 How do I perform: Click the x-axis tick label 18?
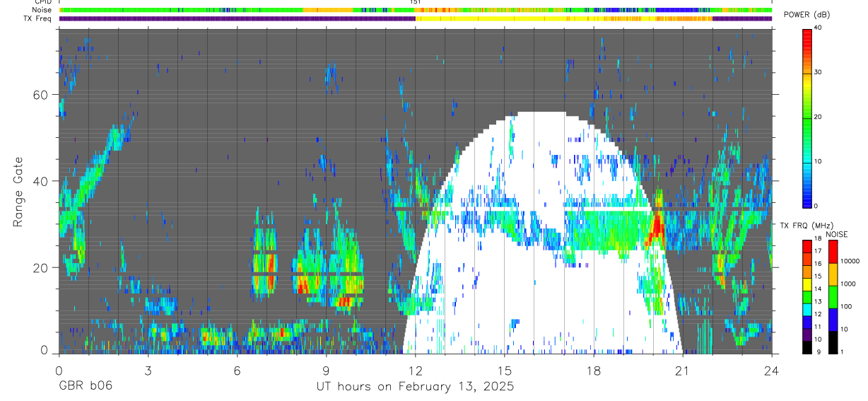(x=593, y=370)
